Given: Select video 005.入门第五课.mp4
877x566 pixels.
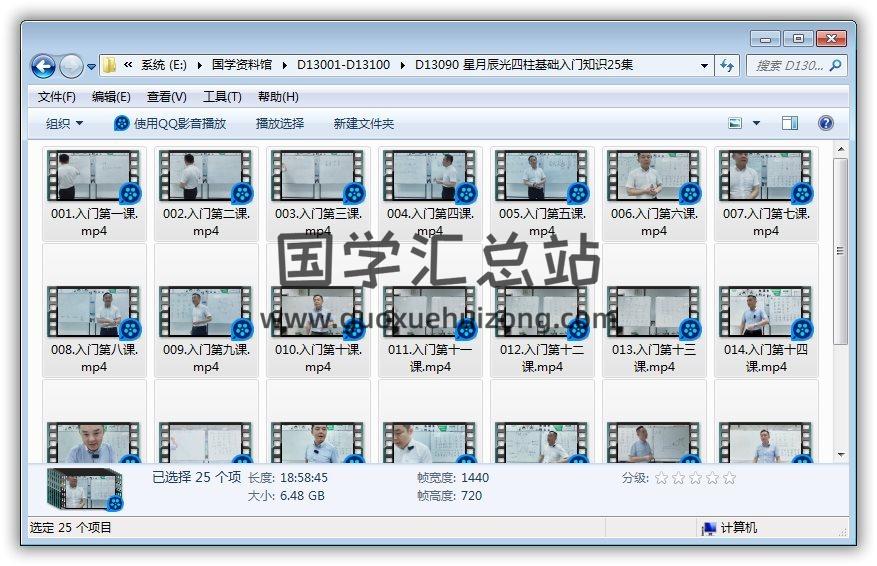Looking at the screenshot, I should (x=541, y=194).
